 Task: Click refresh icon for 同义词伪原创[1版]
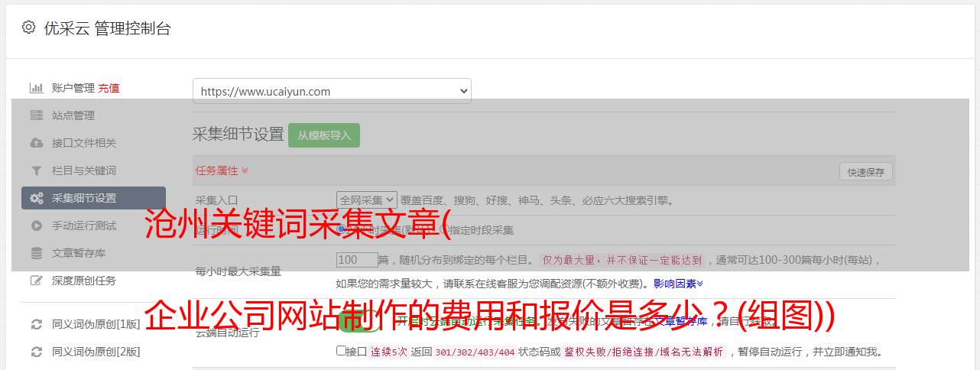(36, 324)
